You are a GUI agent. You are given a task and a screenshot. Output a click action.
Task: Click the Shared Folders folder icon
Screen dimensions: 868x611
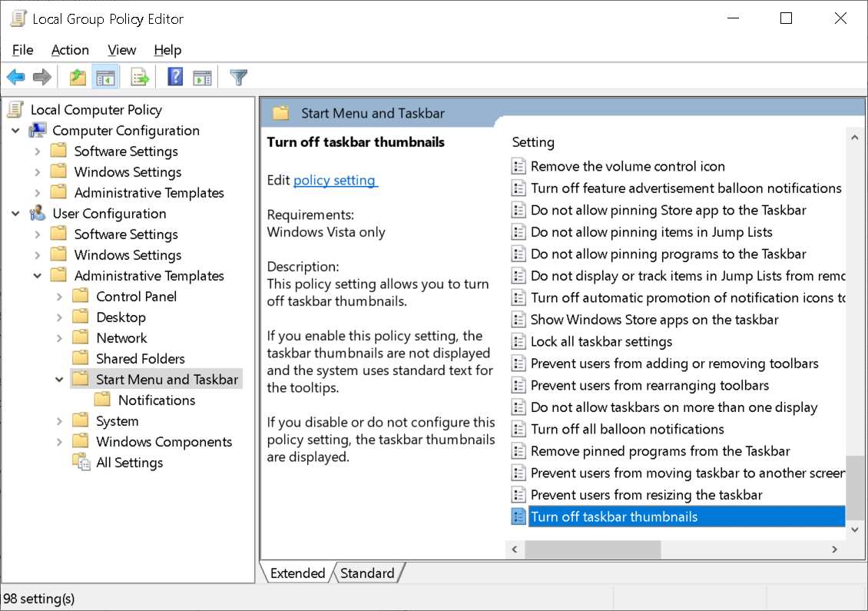[x=81, y=358]
